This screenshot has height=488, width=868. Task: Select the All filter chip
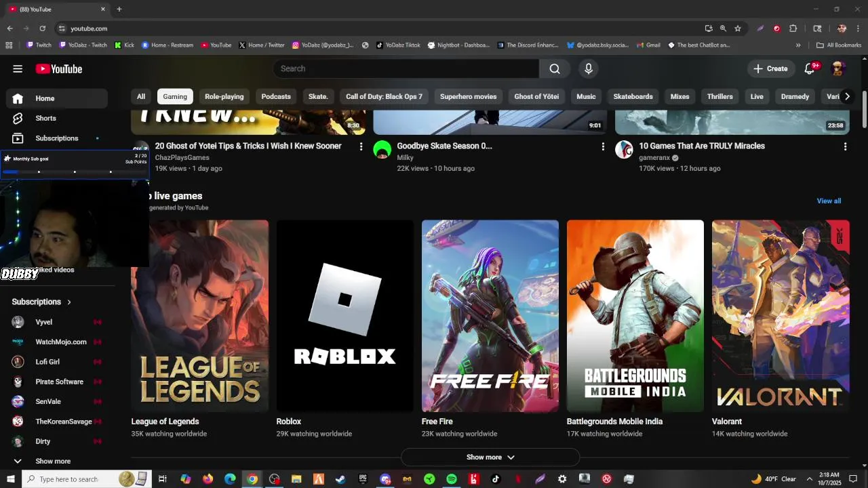(141, 97)
